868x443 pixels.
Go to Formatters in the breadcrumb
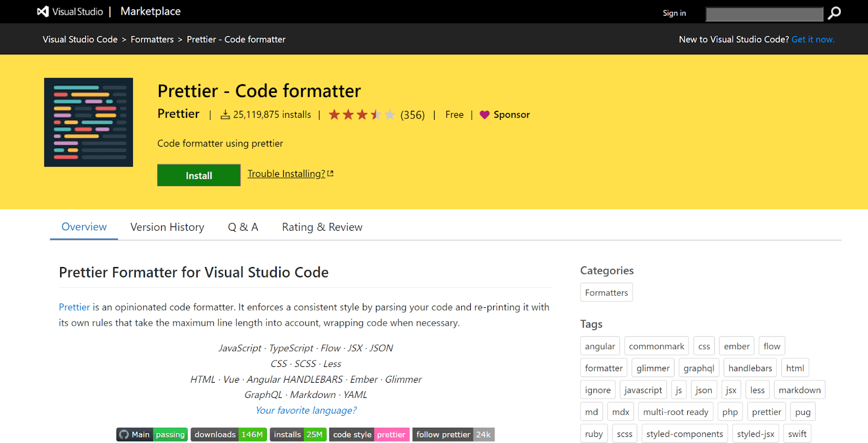coord(152,39)
